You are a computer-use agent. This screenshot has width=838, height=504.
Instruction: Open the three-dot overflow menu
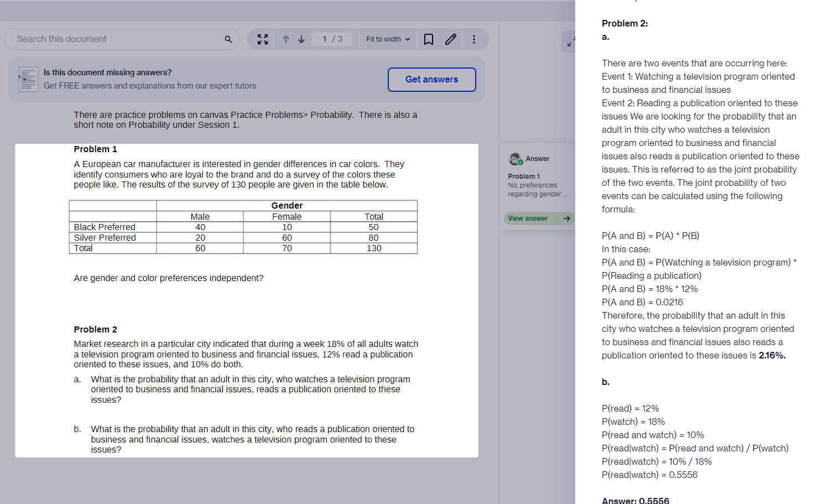pyautogui.click(x=475, y=39)
